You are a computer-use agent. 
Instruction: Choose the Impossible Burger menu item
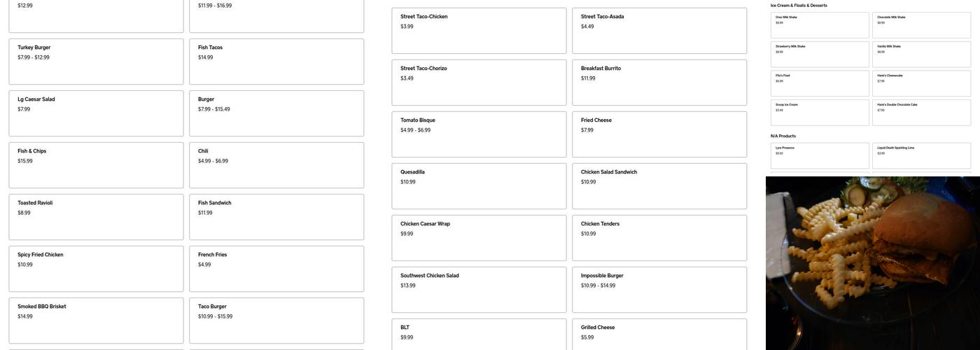click(659, 290)
